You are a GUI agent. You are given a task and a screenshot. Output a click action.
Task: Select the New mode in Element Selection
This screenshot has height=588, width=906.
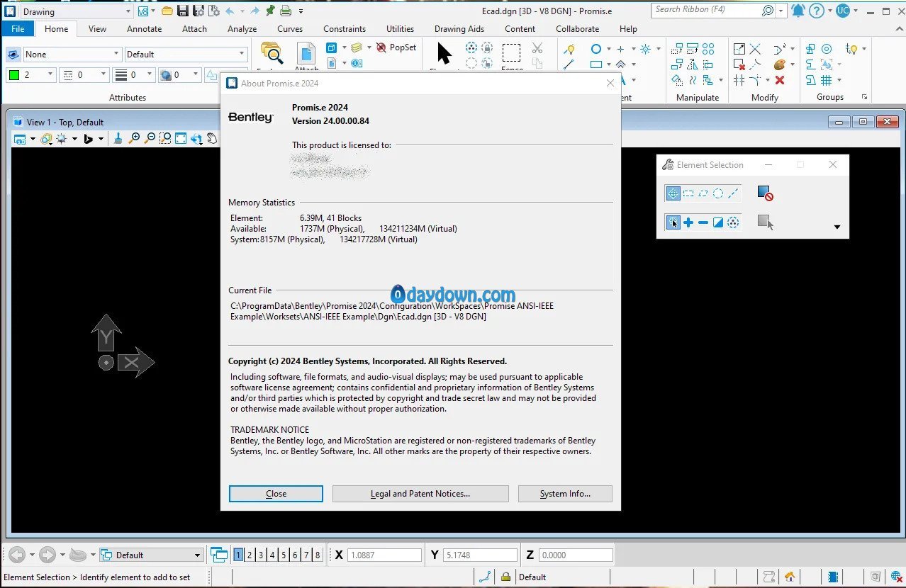(x=673, y=222)
